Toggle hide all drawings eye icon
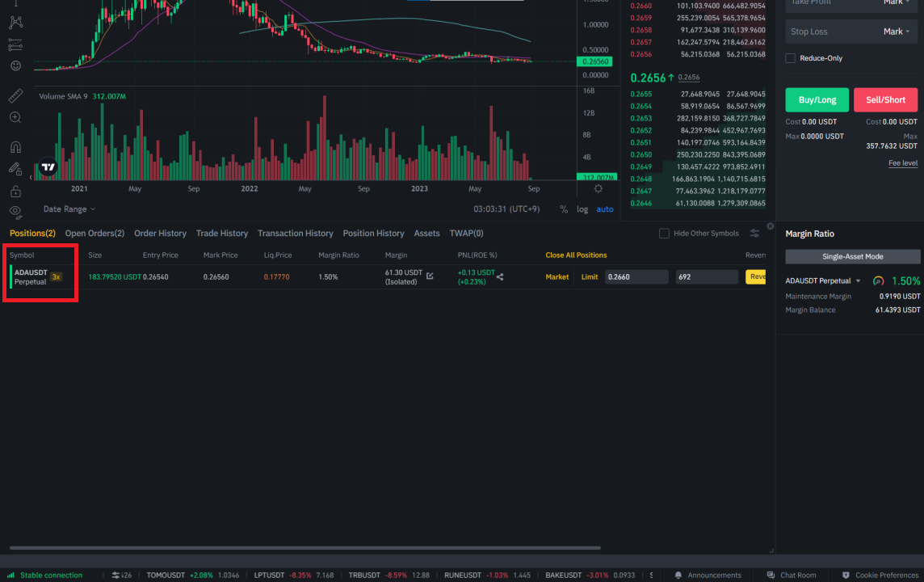 [x=16, y=212]
